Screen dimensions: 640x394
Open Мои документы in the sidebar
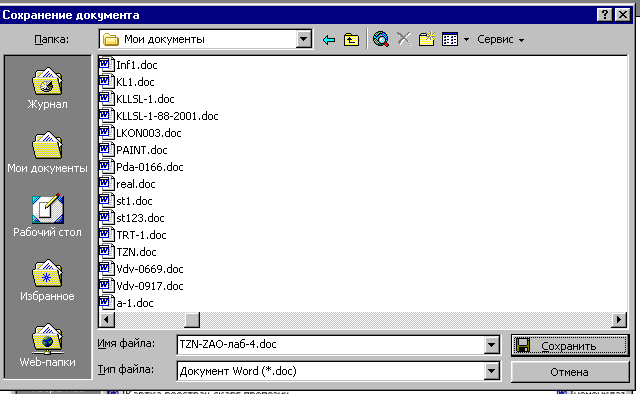47,153
